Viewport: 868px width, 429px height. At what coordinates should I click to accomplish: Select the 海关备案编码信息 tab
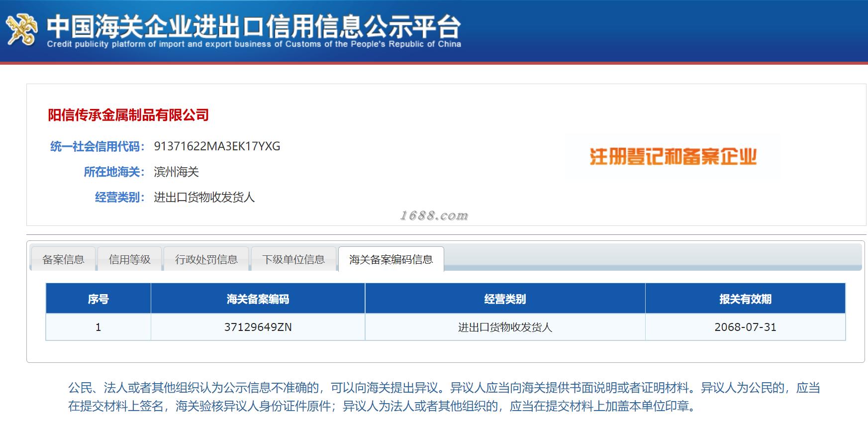tap(391, 259)
